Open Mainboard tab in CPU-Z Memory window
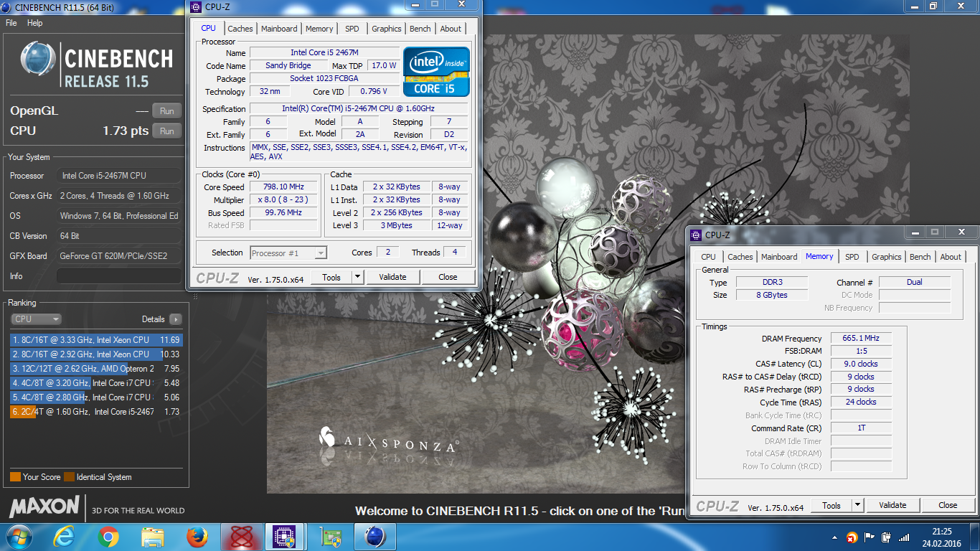 click(779, 257)
